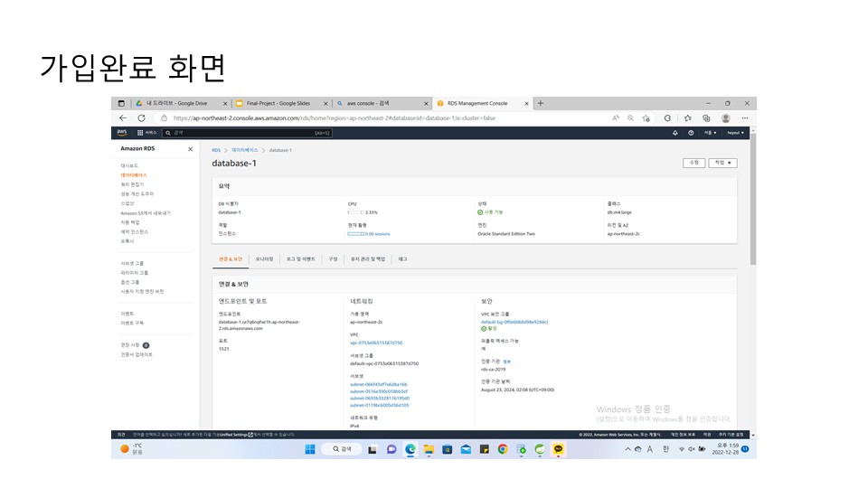Open browser settings and more menu
Image resolution: width=868 pixels, height=488 pixels.
pos(745,117)
